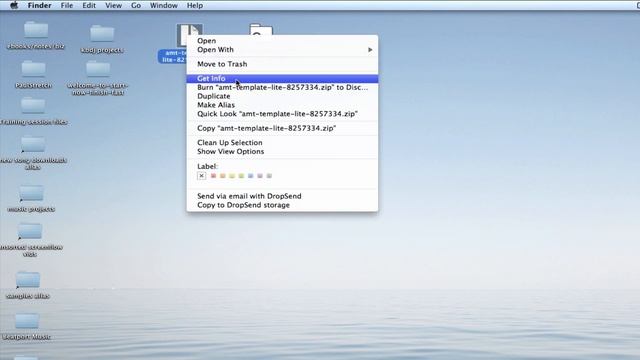Screen dimensions: 640x360
Task: Select the Beatport Music folder
Action: tap(27, 322)
